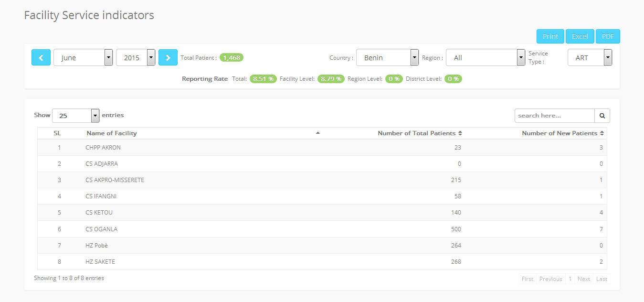Screen dimensions: 644x302
Task: Click the CS OGANLA facility row
Action: coord(322,229)
